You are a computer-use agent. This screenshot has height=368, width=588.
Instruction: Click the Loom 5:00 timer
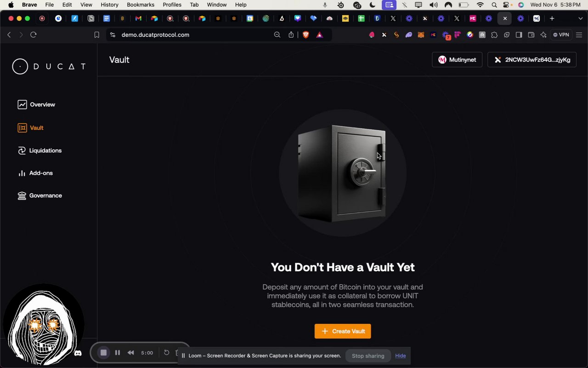147,353
